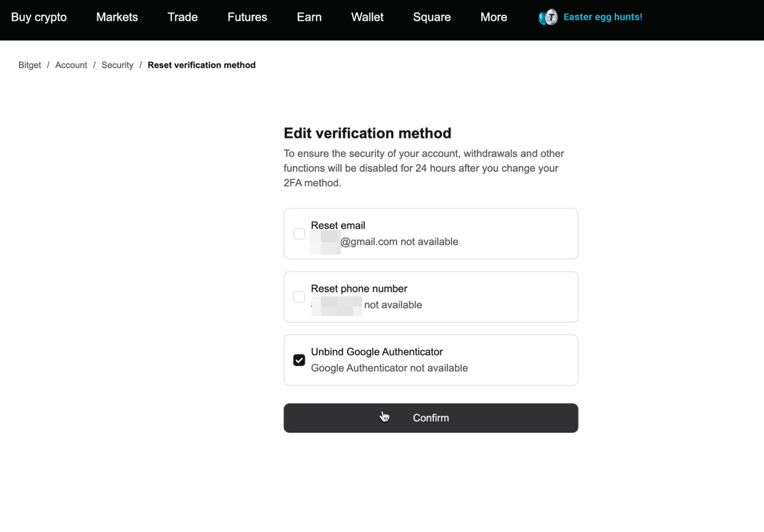Click the Confirm button
This screenshot has height=532, width=764.
[430, 417]
